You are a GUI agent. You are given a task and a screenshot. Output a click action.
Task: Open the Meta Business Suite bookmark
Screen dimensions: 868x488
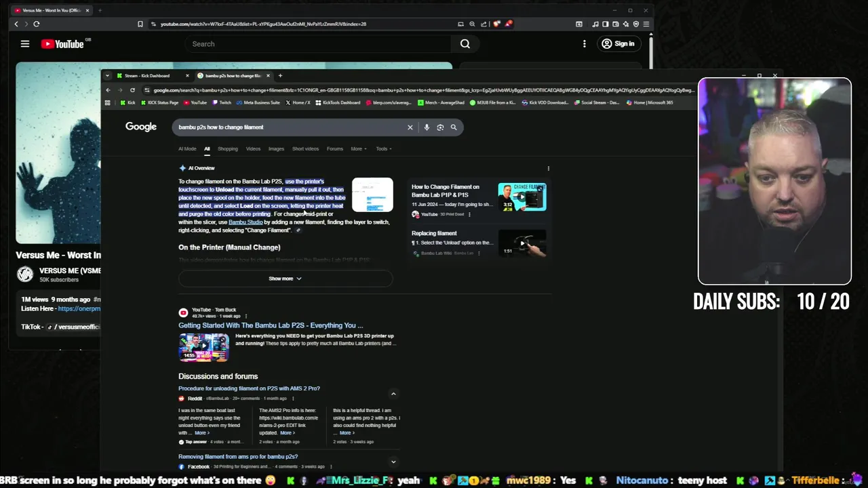tap(257, 103)
